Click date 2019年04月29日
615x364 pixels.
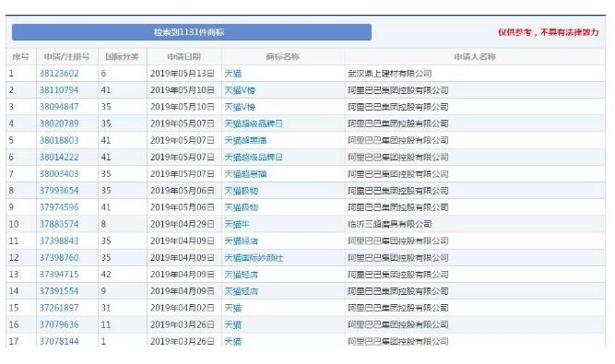(183, 224)
